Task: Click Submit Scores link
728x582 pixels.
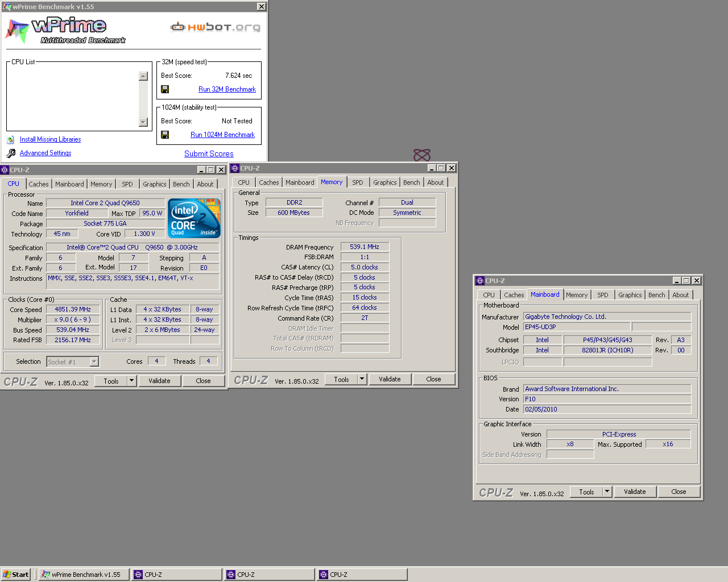Action: click(x=209, y=153)
